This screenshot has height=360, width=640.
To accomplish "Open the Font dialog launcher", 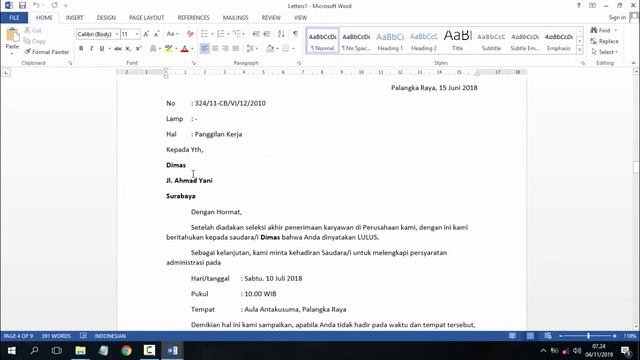I will coord(194,63).
